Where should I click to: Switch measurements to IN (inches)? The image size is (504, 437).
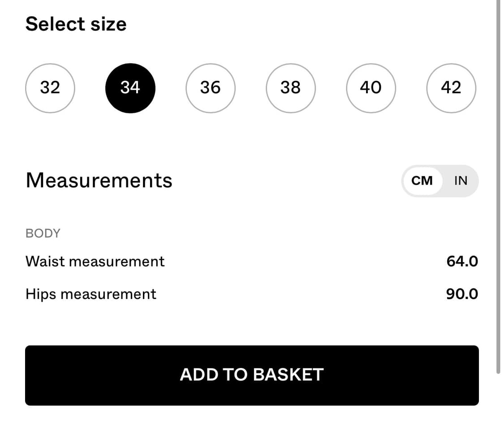[x=461, y=181]
